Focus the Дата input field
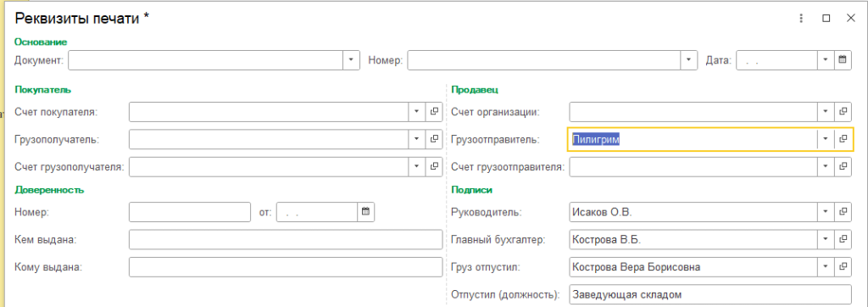Image resolution: width=868 pixels, height=307 pixels. click(x=776, y=60)
